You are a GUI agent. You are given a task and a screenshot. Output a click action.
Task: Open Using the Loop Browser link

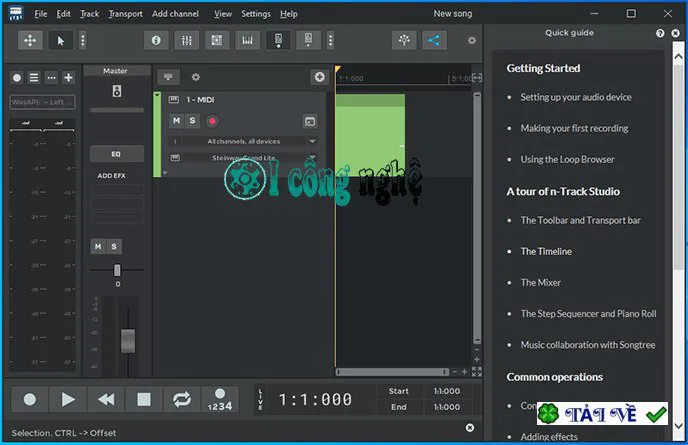pos(567,159)
